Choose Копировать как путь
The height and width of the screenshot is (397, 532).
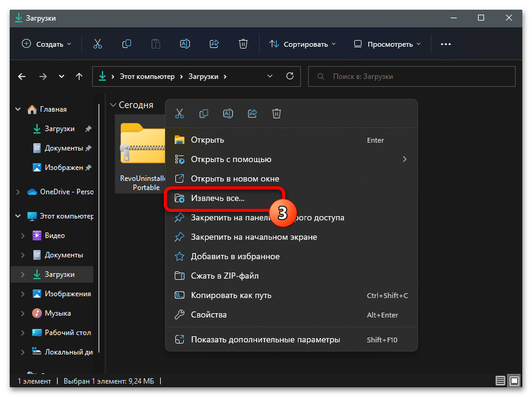pos(291,296)
